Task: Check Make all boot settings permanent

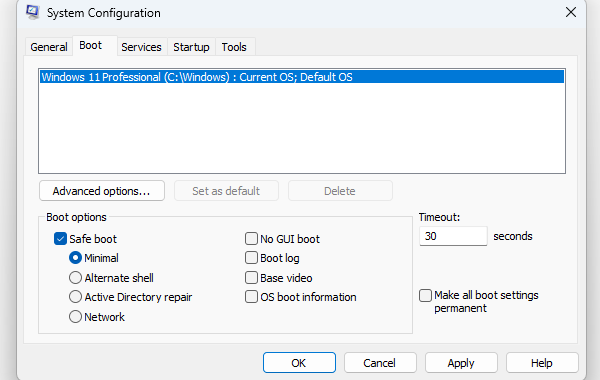Action: point(426,295)
